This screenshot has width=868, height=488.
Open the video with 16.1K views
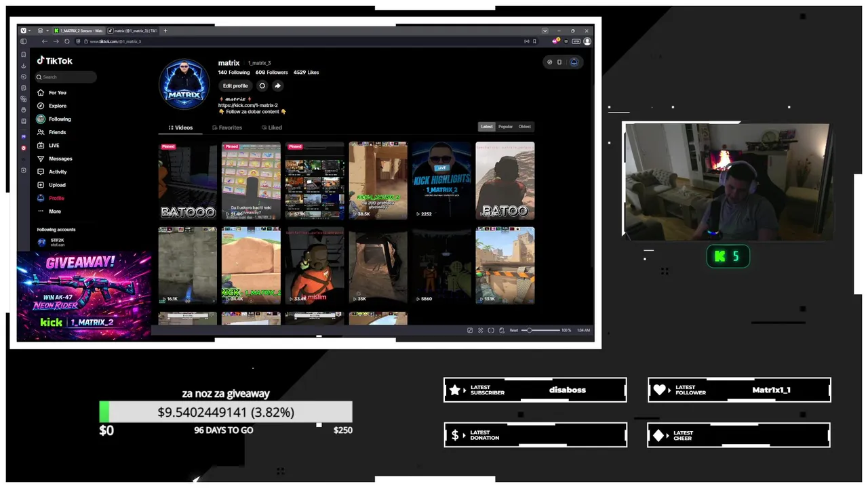[188, 265]
